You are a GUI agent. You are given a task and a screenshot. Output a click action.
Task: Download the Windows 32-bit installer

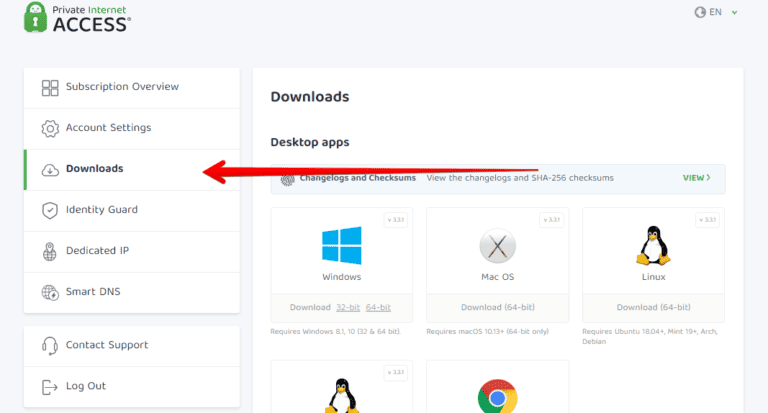pos(347,307)
